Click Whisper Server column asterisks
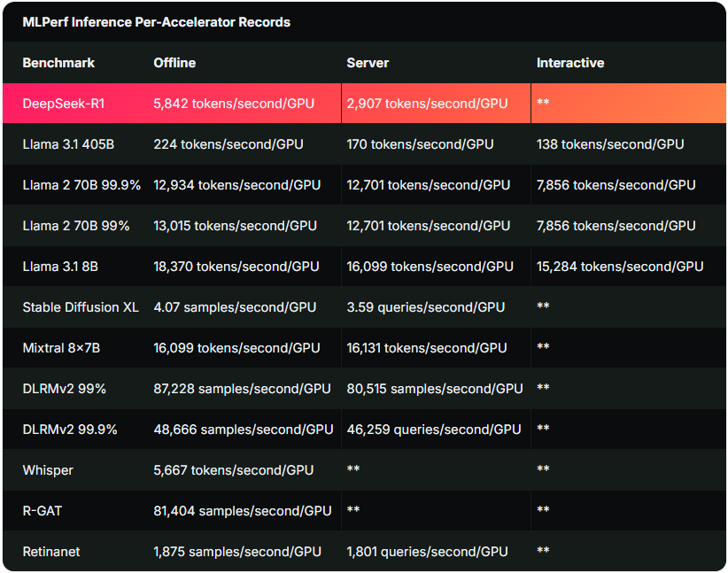 353,469
